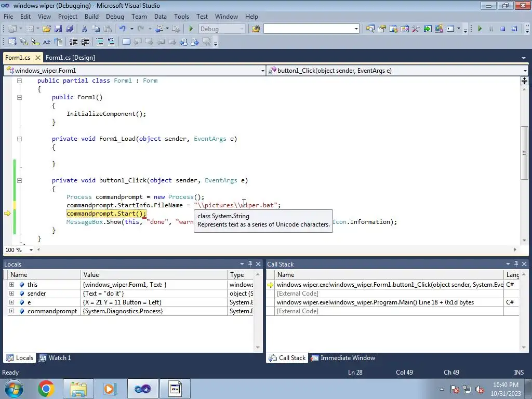Image resolution: width=532 pixels, height=399 pixels.
Task: Collapse the Form1 class outlining box
Action: (x=19, y=81)
